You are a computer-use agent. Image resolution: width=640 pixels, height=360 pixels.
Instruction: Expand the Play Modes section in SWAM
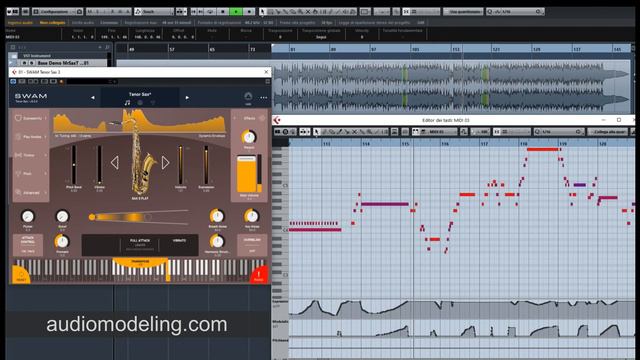pos(31,136)
